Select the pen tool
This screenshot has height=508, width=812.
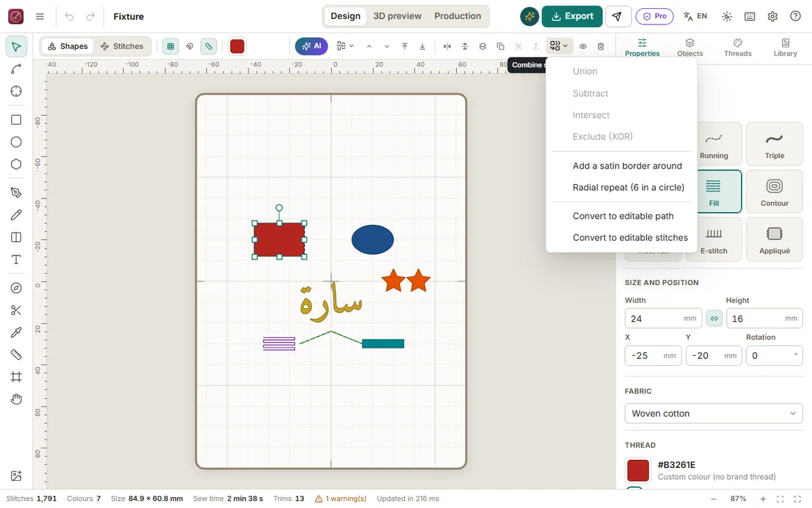tap(16, 193)
